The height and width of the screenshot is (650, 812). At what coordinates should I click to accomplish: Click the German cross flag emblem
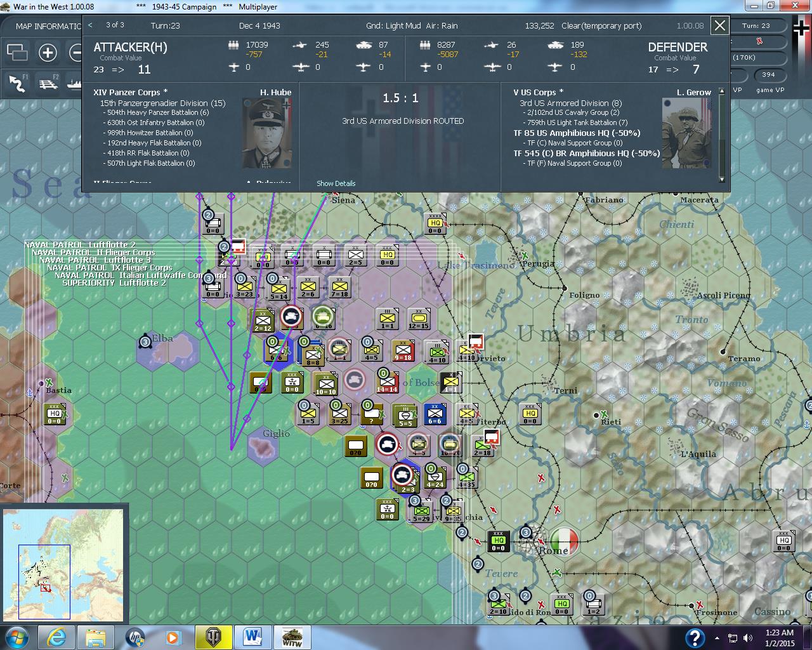click(x=802, y=29)
